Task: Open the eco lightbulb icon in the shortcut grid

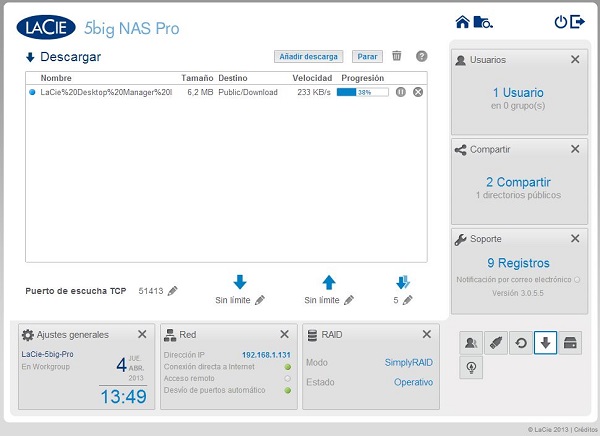Action: pyautogui.click(x=471, y=367)
